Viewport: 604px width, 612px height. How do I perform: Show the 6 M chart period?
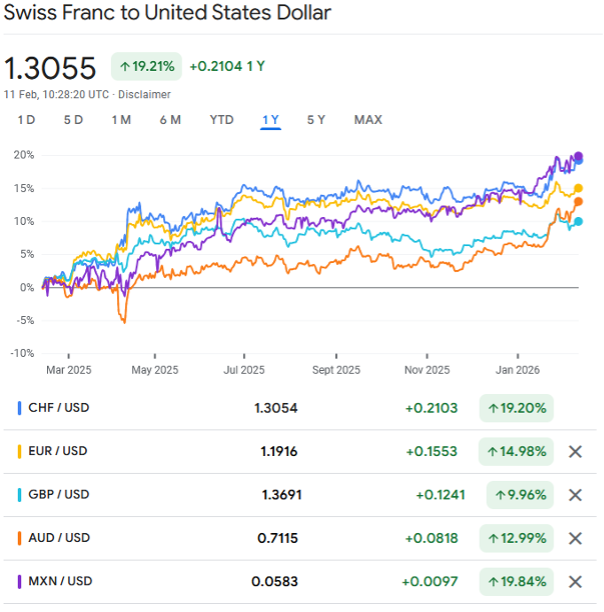tap(170, 120)
